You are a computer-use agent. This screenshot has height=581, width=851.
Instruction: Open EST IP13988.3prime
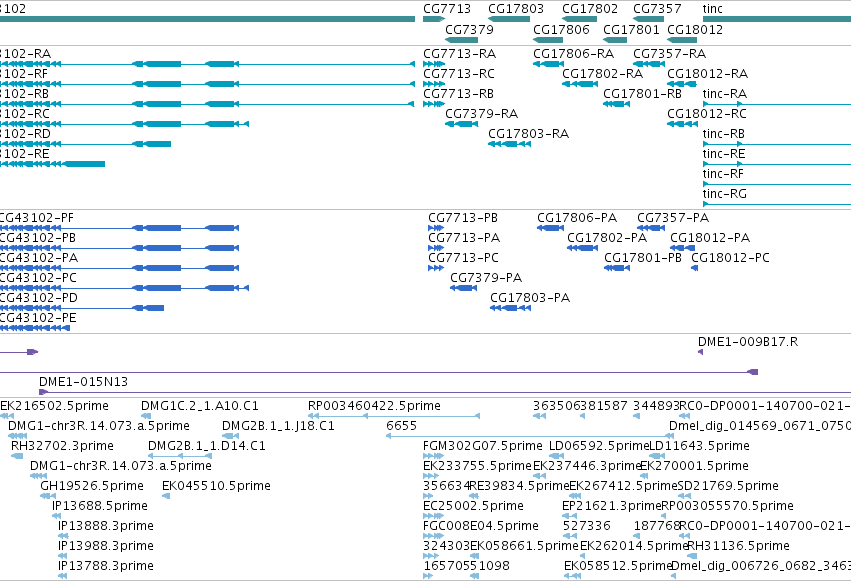(105, 546)
